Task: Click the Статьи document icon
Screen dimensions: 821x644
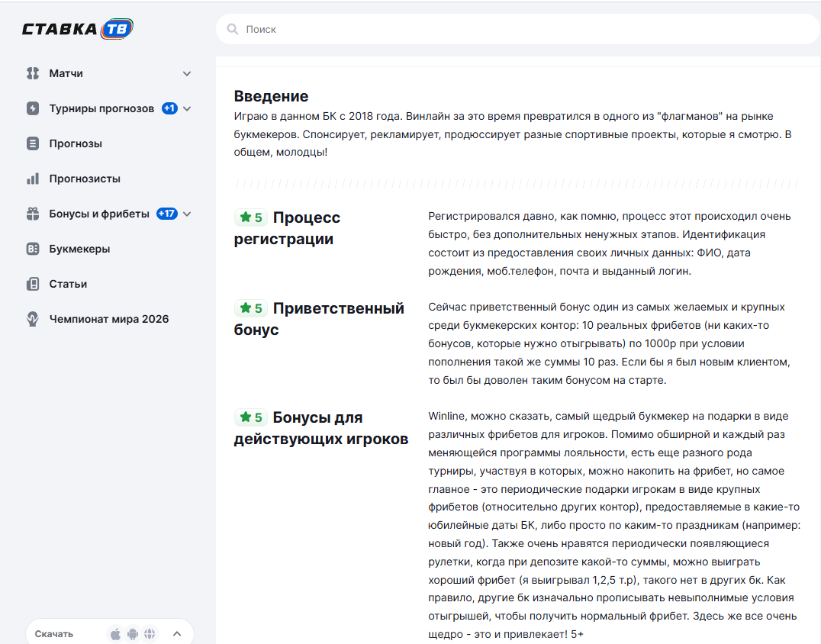Action: coord(33,284)
